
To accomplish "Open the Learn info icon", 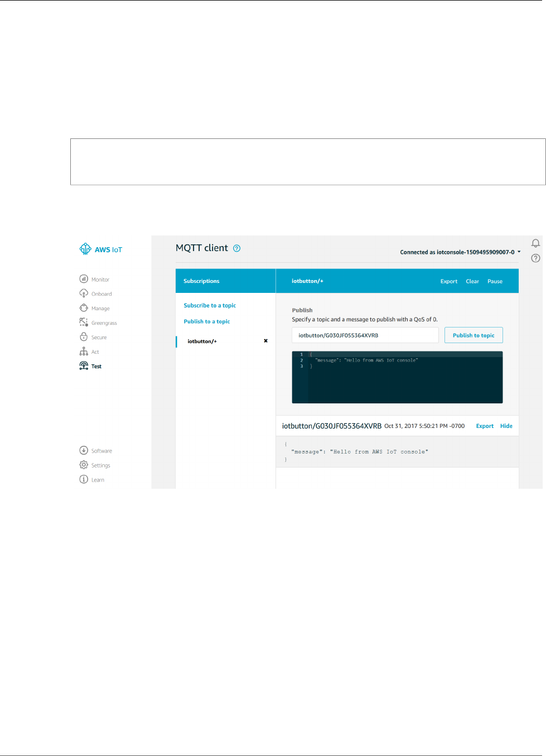I will 84,479.
